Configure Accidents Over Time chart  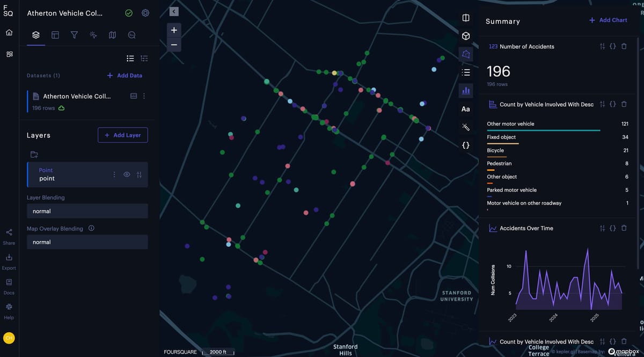(602, 228)
